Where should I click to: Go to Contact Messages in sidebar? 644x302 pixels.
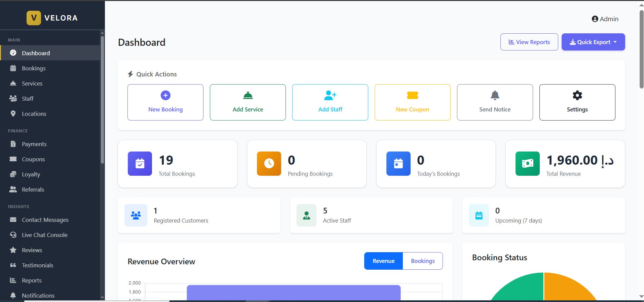[x=50, y=220]
